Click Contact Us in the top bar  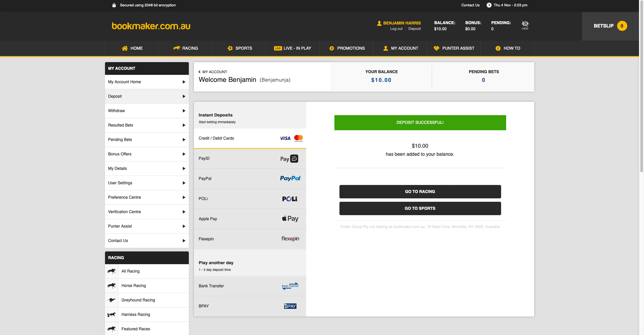tap(470, 5)
